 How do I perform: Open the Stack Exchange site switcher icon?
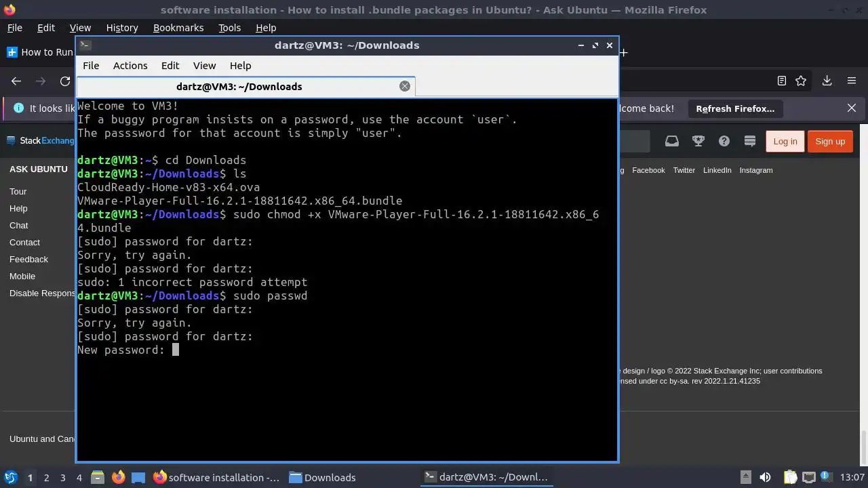click(x=750, y=141)
